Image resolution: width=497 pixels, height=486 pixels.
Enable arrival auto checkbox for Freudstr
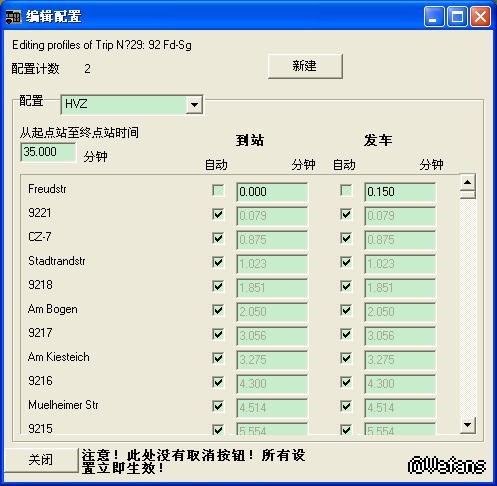(218, 191)
